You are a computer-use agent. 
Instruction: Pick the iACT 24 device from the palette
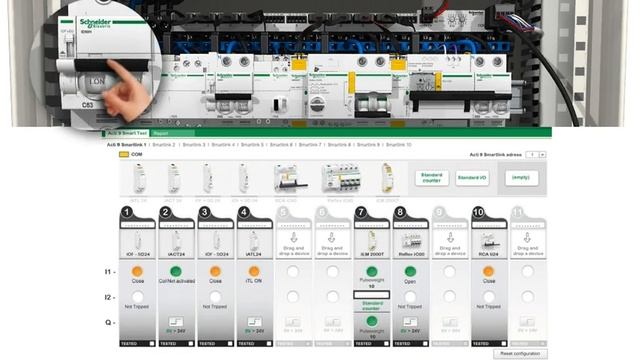point(173,178)
